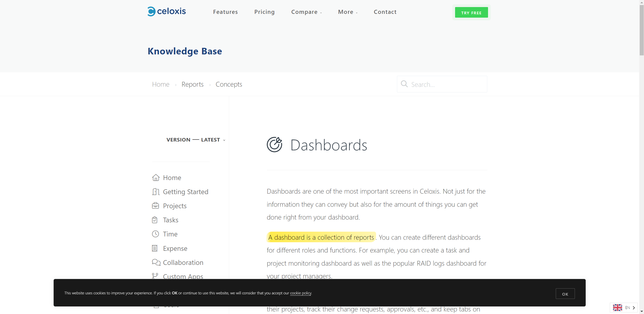Screen dimensions: 644x314
Task: Click the Tasks clipboard icon
Action: 155,220
